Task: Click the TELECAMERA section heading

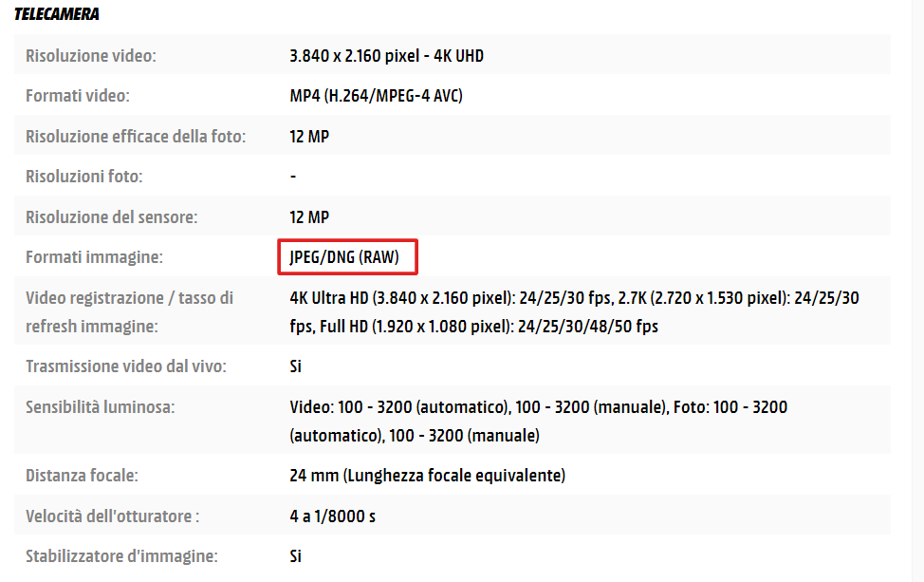Action: (57, 14)
